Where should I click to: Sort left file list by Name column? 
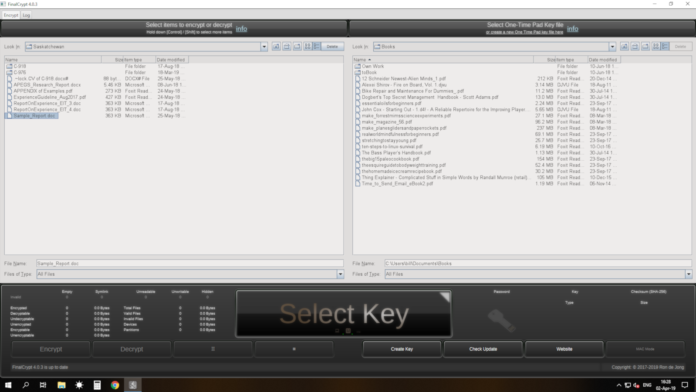click(53, 59)
